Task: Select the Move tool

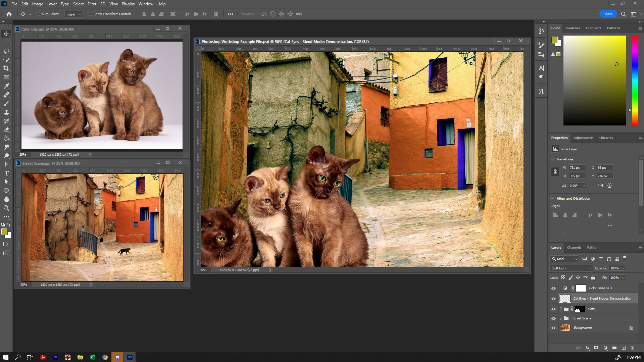Action: pos(6,34)
